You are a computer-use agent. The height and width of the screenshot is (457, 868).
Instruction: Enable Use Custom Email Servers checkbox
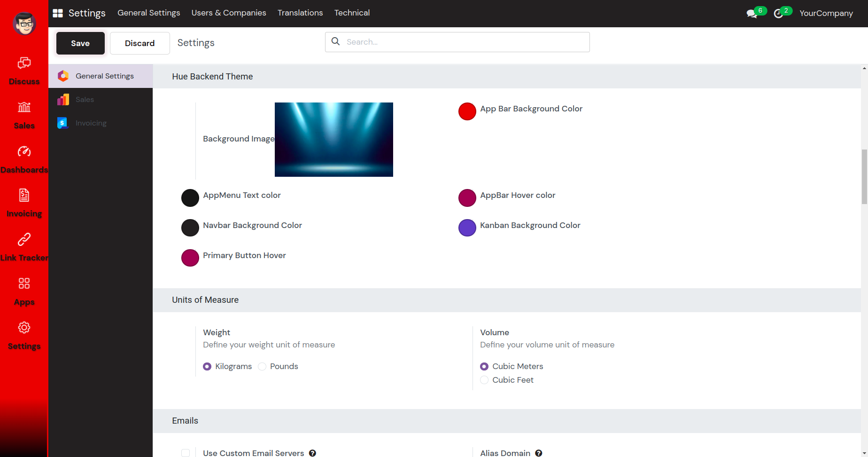[x=186, y=453]
